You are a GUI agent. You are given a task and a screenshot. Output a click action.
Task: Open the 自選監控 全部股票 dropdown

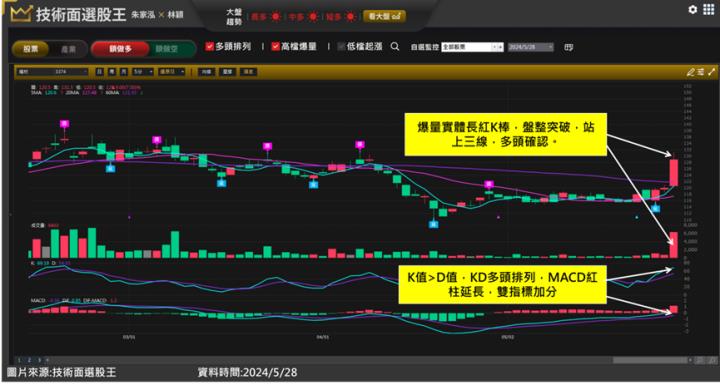click(x=472, y=47)
